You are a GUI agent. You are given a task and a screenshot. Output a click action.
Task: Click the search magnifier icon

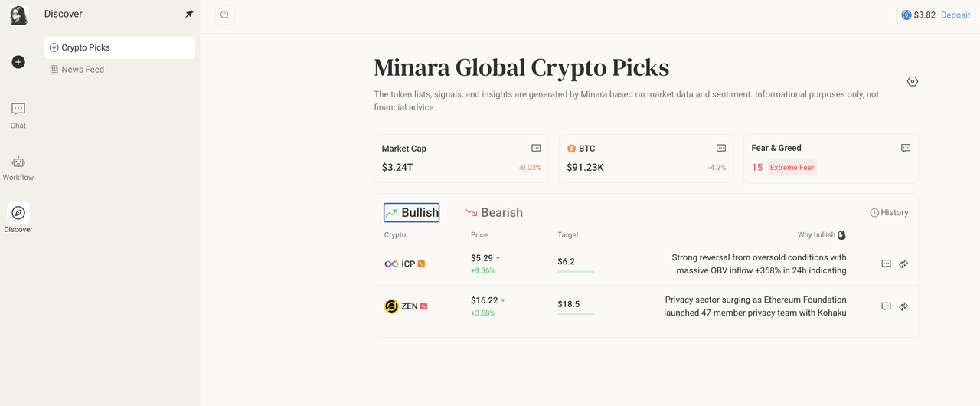224,15
